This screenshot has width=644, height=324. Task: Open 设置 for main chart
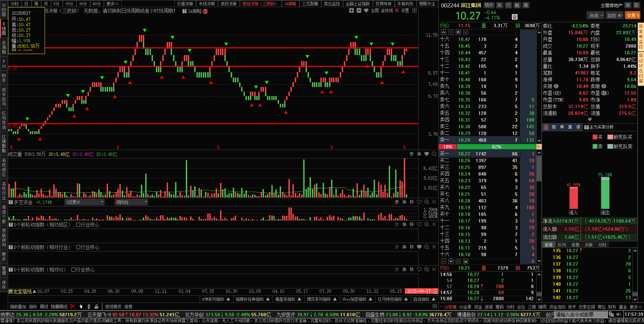(x=405, y=11)
